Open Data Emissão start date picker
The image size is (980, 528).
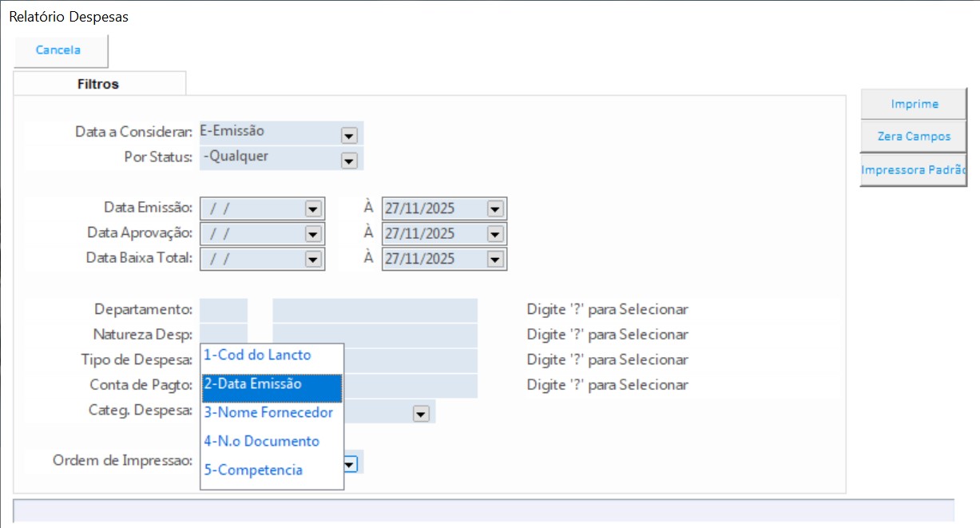coord(312,209)
